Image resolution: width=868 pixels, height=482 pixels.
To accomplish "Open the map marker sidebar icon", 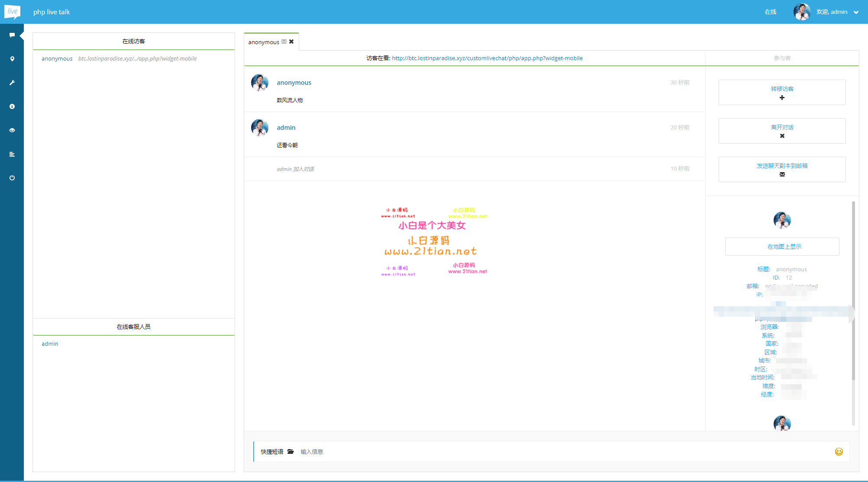I will (x=12, y=59).
